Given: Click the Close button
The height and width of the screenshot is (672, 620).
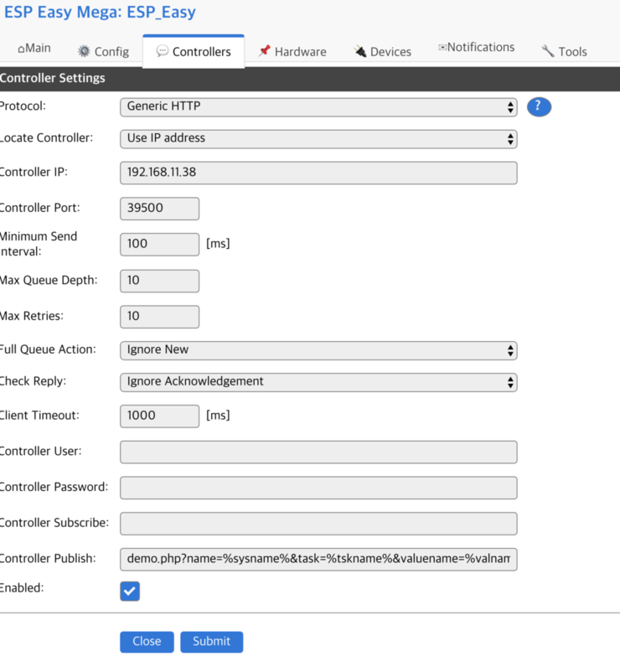Looking at the screenshot, I should coord(147,642).
